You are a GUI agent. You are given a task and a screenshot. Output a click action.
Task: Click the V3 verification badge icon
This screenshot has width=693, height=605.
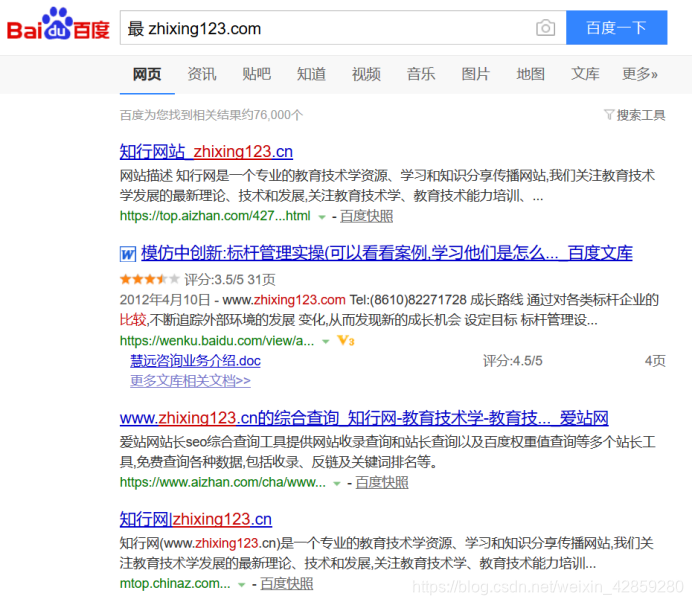pyautogui.click(x=346, y=341)
